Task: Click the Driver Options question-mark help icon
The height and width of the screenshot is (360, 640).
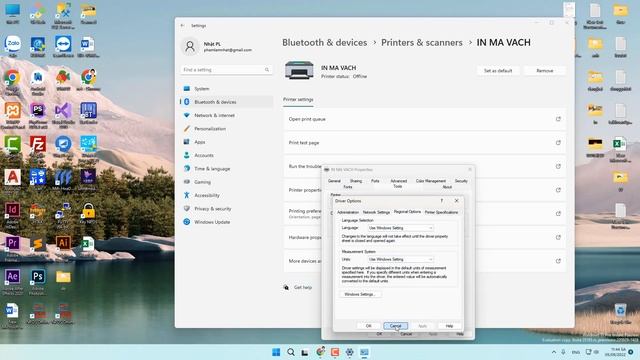Action: [442, 201]
